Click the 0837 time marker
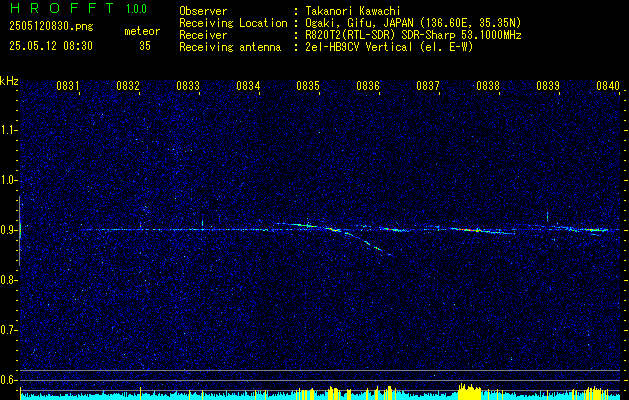 point(428,86)
